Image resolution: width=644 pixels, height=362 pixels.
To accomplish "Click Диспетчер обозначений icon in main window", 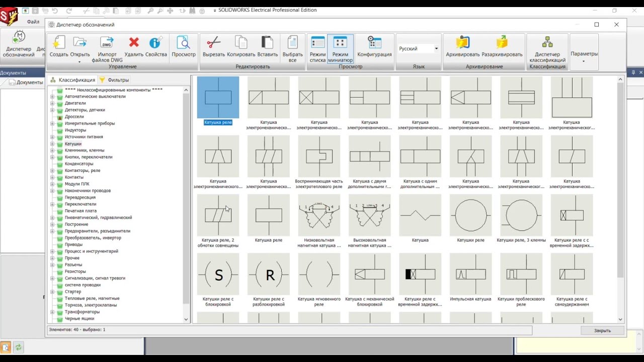I will click(19, 38).
